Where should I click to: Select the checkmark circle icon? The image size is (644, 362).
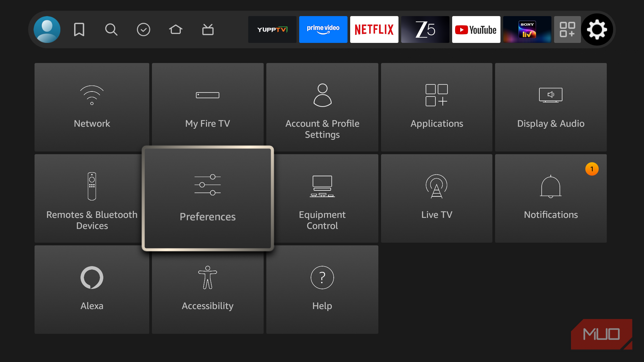click(144, 29)
